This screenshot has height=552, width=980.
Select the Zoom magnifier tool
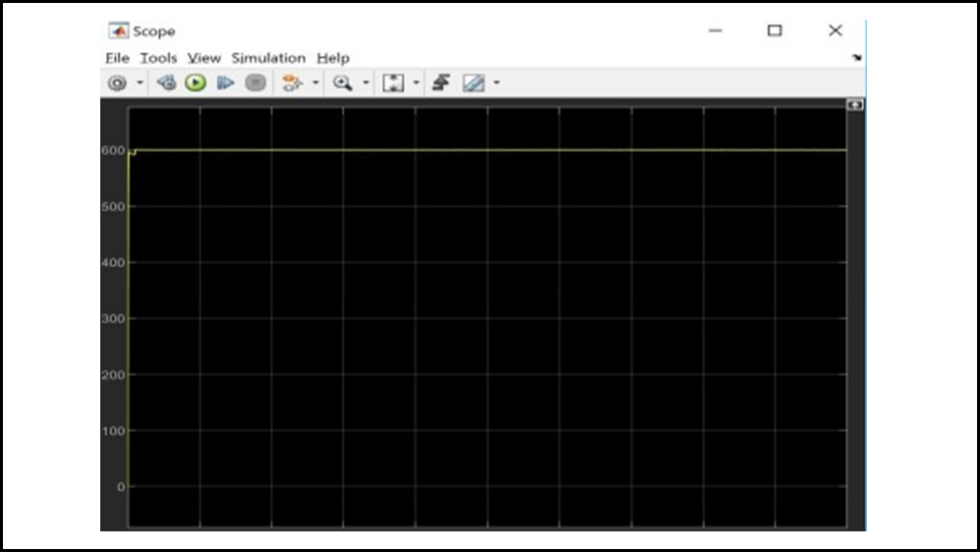pos(342,83)
